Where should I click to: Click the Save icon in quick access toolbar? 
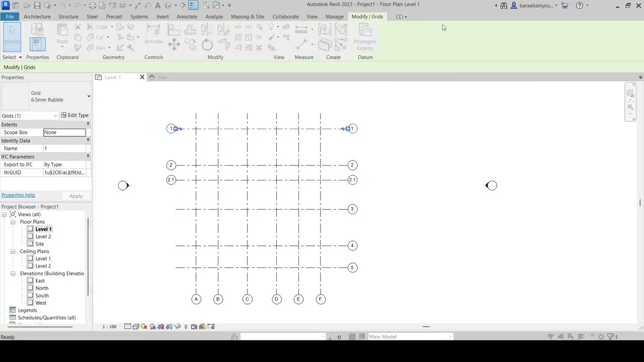coord(37,5)
